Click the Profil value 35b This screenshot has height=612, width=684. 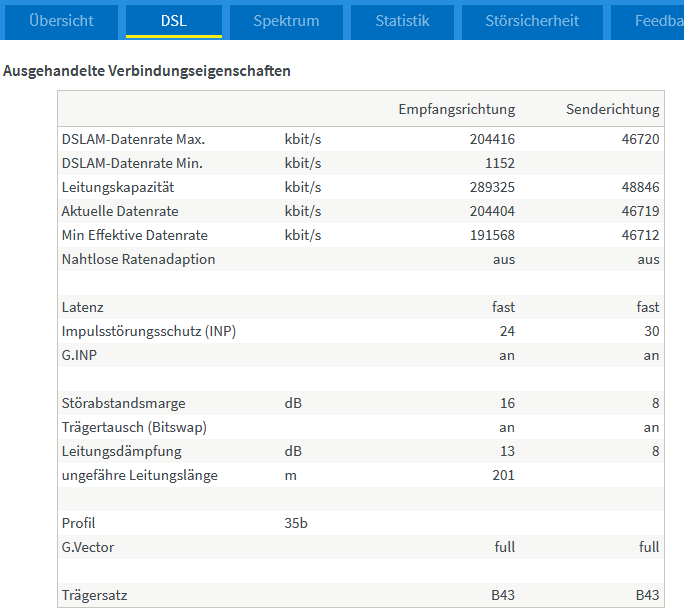click(296, 523)
